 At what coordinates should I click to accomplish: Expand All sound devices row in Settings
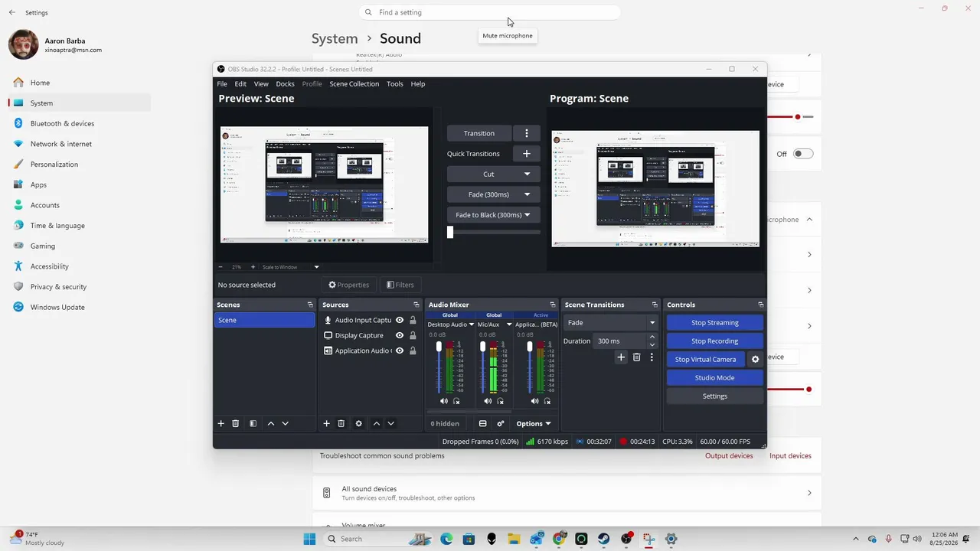pos(567,493)
